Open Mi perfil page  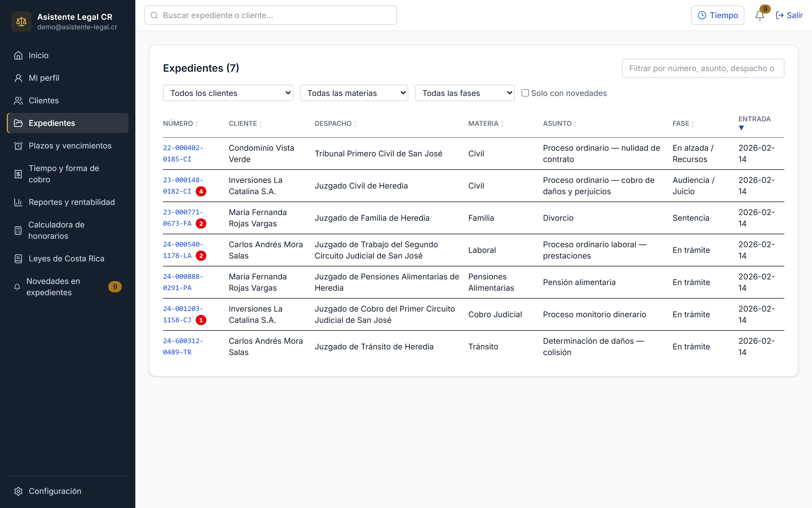click(x=67, y=78)
